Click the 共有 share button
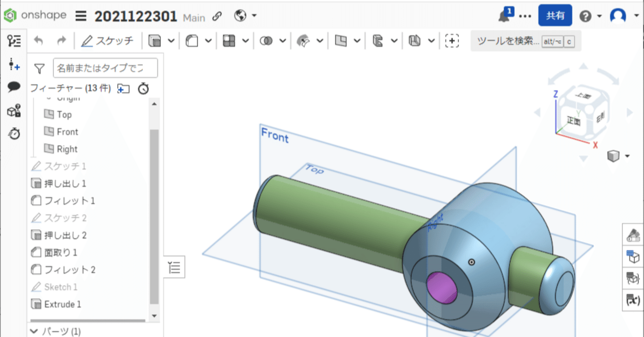This screenshot has width=644, height=337. 555,16
